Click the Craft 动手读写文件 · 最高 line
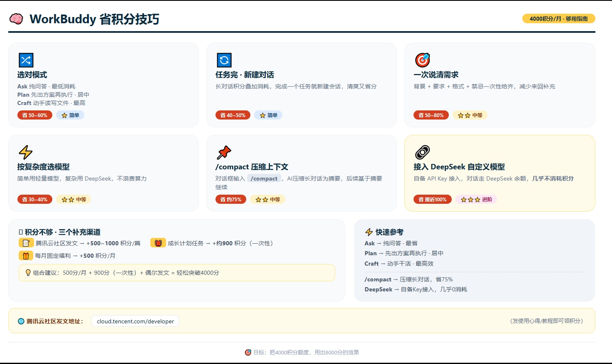Image resolution: width=612 pixels, height=364 pixels. coord(51,103)
